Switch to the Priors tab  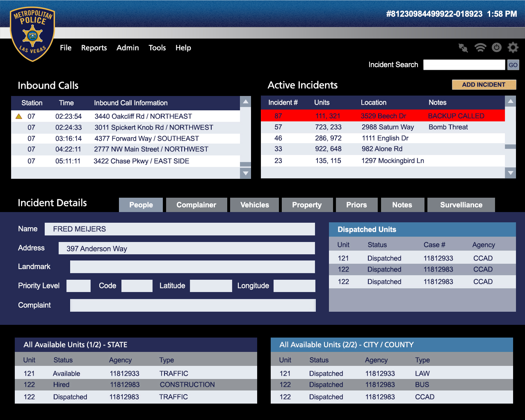coord(356,205)
